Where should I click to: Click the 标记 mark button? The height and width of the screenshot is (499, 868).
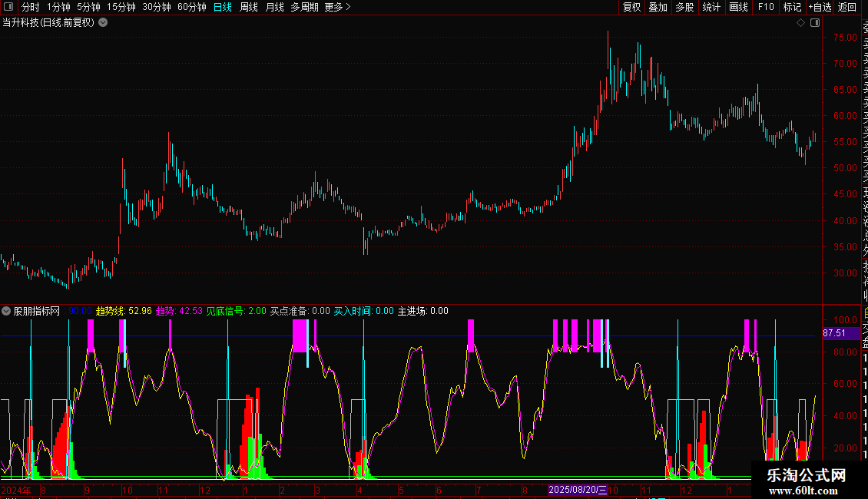(x=792, y=7)
